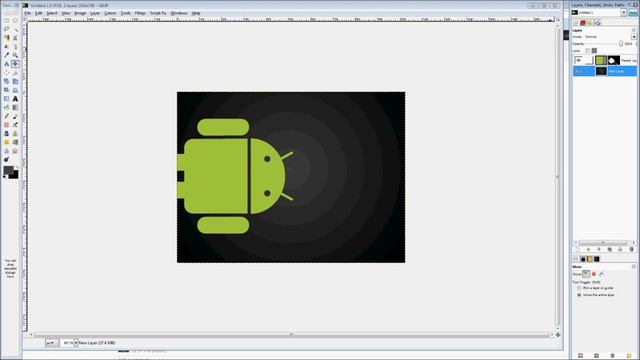This screenshot has width=640, height=360.
Task: Select the Scissors Select tool
Action: (x=15, y=38)
